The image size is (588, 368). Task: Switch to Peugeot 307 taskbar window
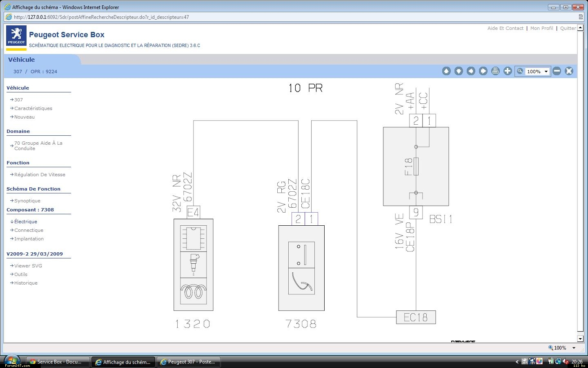point(188,362)
